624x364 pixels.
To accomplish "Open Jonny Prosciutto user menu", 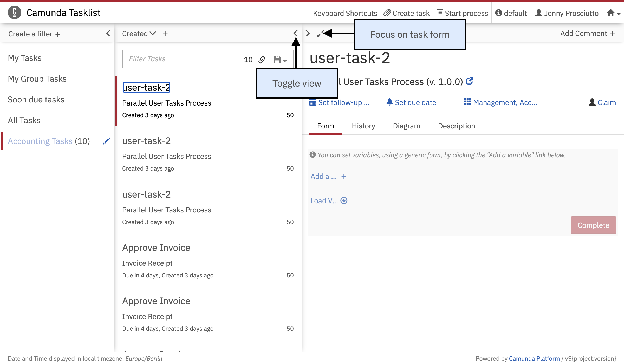I will 567,13.
